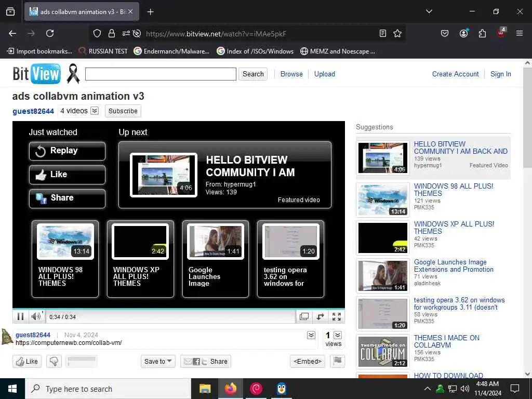The width and height of the screenshot is (532, 399).
Task: Open the WINDOWS 98 ALL PLUS end screen card
Action: point(65,259)
